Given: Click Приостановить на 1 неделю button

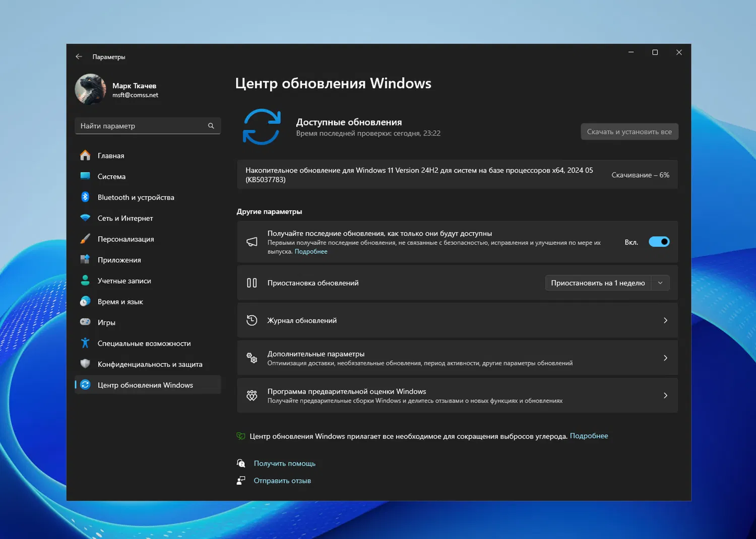Looking at the screenshot, I should click(x=598, y=283).
